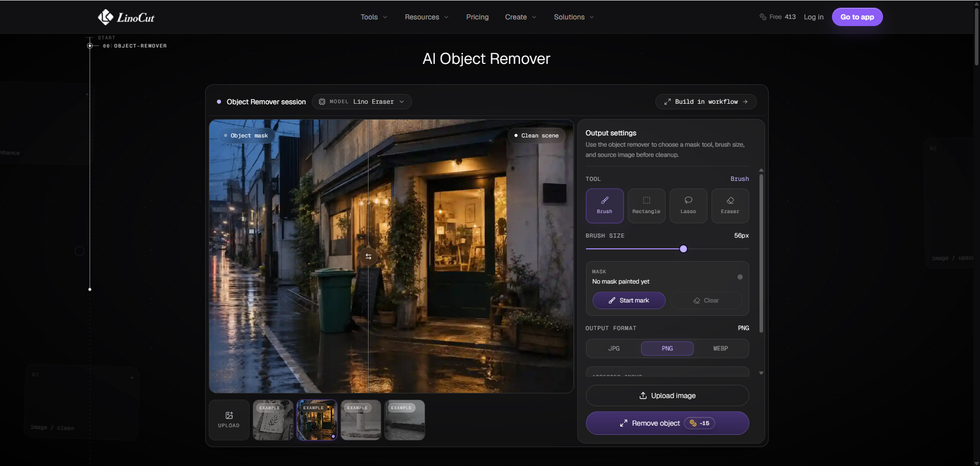980x466 pixels.
Task: Choose JPG output format
Action: pos(614,348)
